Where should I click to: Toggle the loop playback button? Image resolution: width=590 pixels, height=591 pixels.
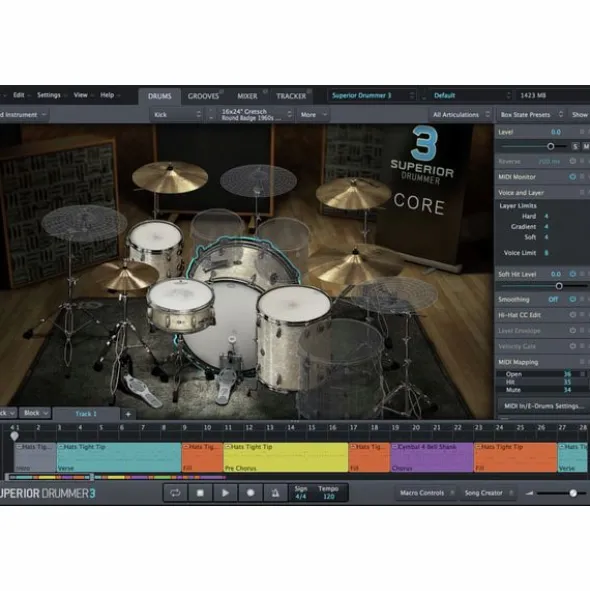175,493
